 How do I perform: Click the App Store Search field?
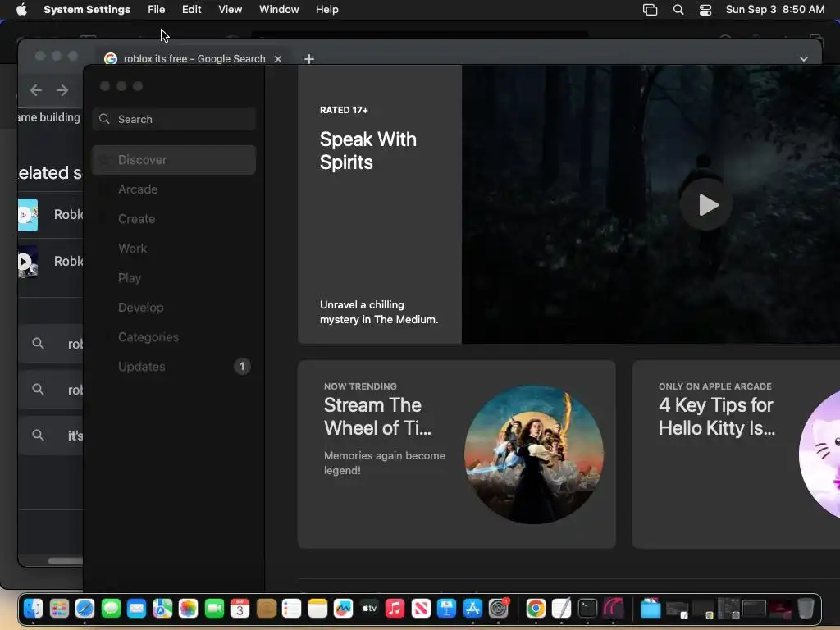point(174,119)
